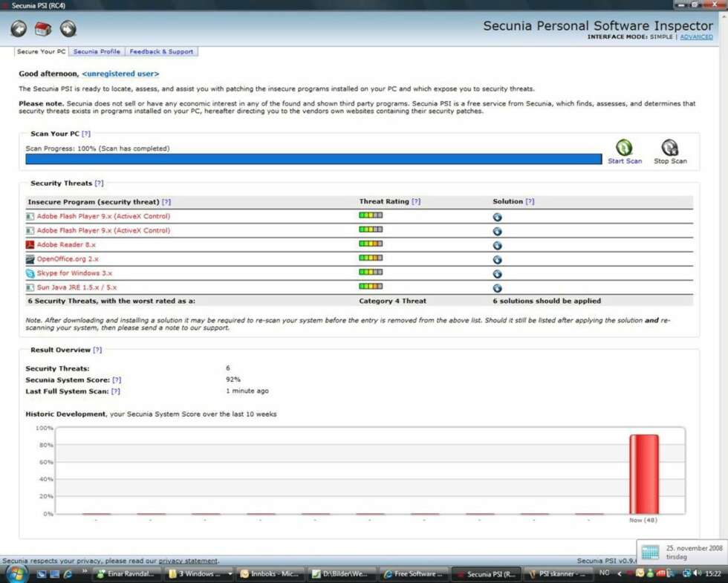Click the 'Now (48)' chart axis label
This screenshot has width=728, height=583.
coord(643,521)
